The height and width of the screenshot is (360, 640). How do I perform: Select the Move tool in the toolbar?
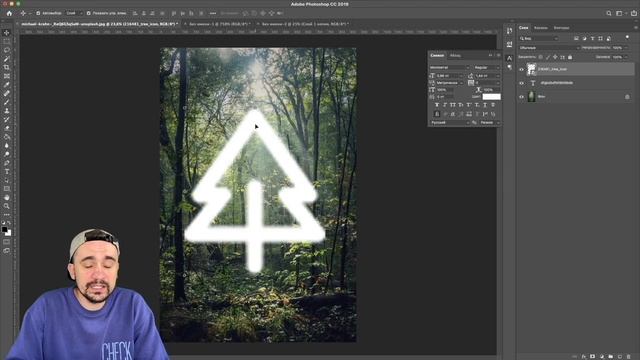coord(7,33)
